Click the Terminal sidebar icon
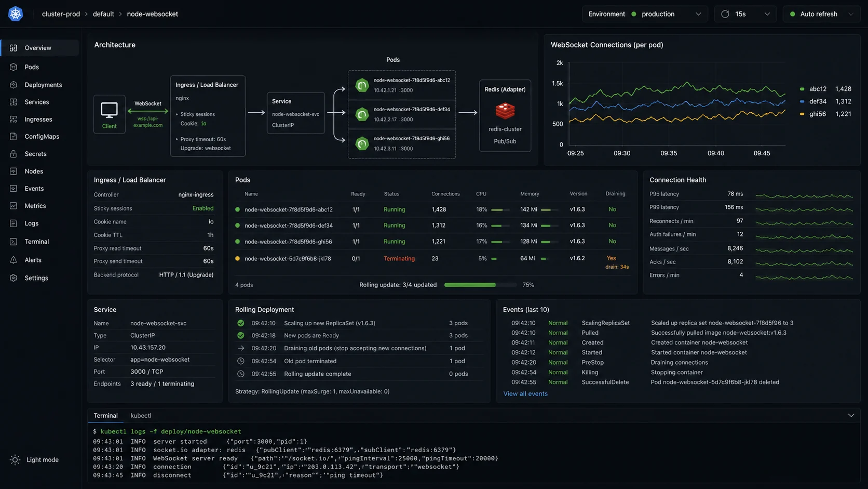This screenshot has width=868, height=489. pyautogui.click(x=13, y=242)
